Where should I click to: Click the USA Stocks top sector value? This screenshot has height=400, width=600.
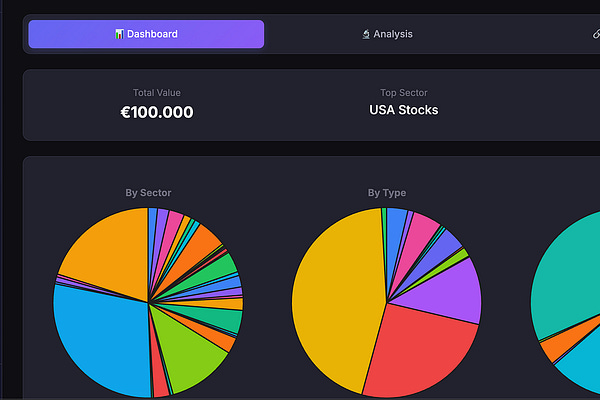point(404,110)
